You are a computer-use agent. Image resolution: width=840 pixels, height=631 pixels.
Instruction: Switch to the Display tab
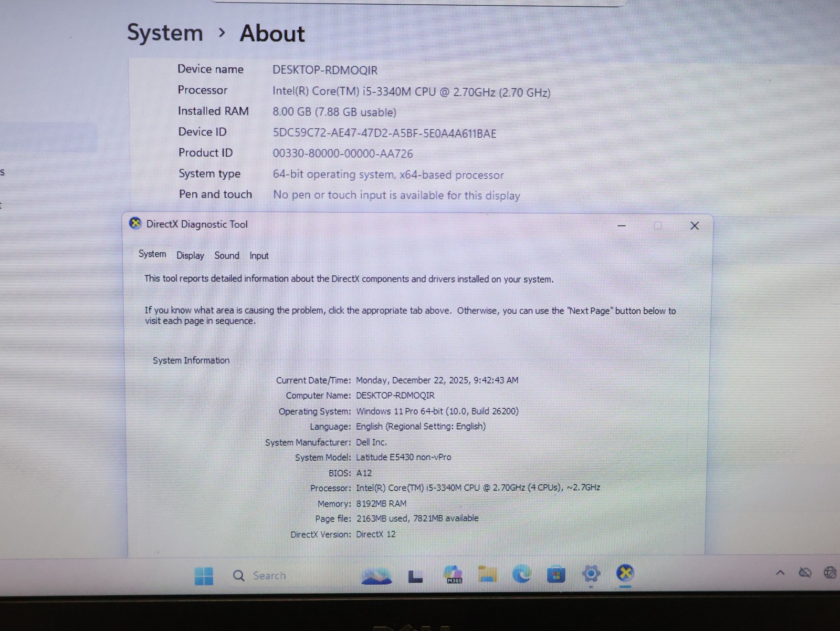pyautogui.click(x=190, y=255)
